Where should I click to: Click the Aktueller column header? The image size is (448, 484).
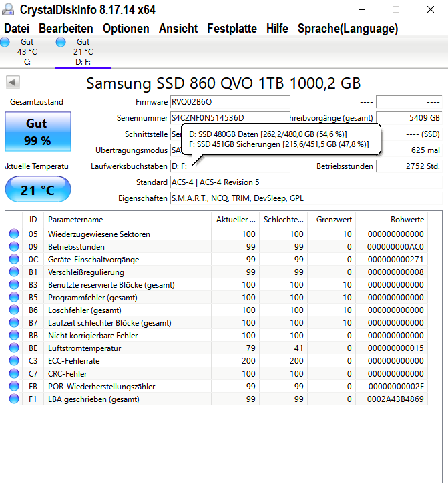236,220
